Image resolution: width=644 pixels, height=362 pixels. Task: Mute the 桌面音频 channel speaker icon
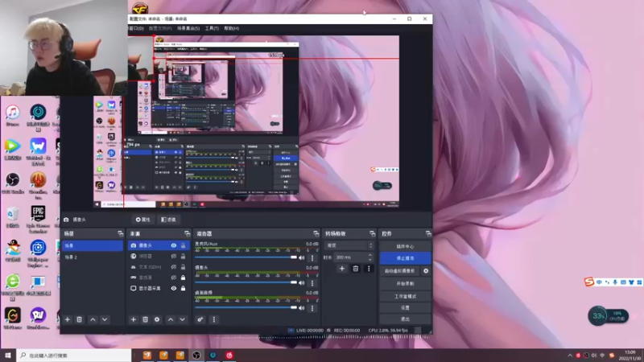[302, 308]
